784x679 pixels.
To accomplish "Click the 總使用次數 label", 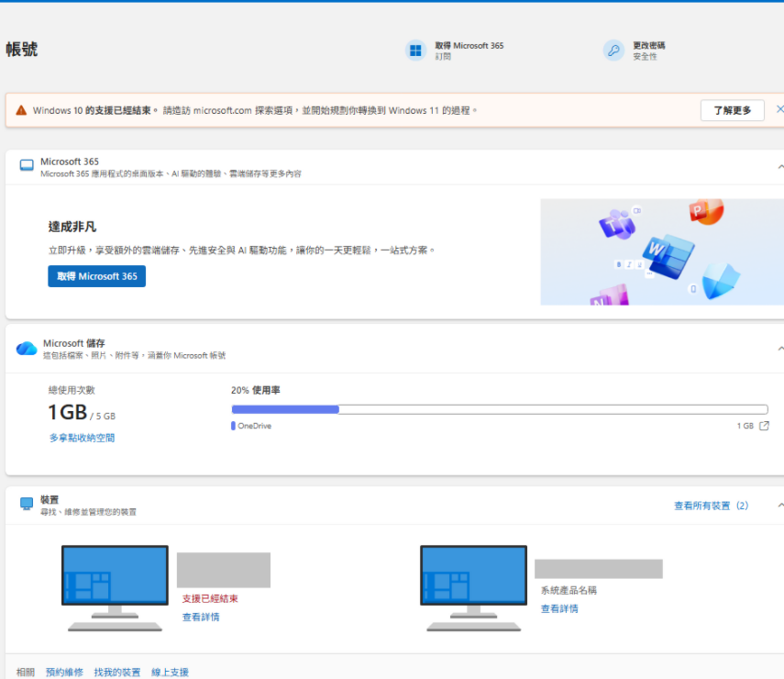I will click(x=72, y=390).
